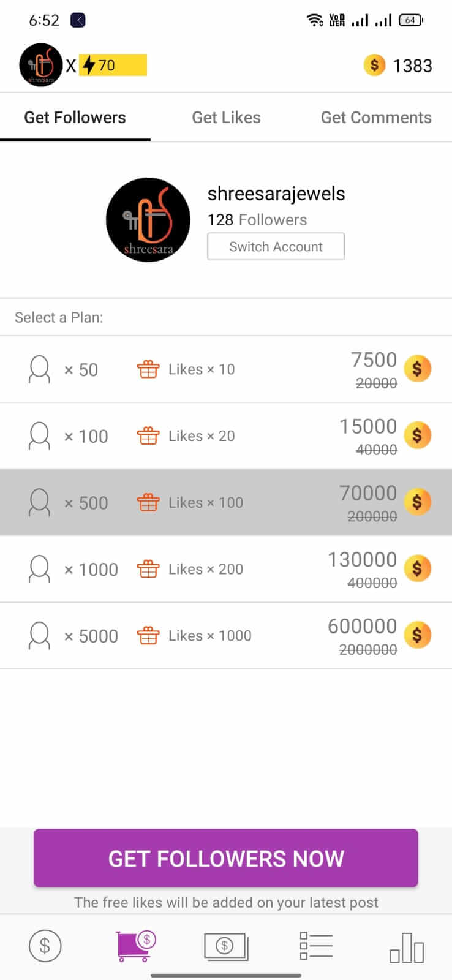Viewport: 452px width, 980px height.
Task: Tap the purple shopping cart icon
Action: (x=135, y=945)
